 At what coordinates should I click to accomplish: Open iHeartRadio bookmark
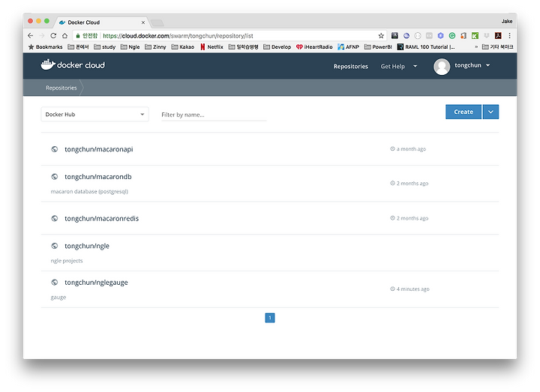[x=314, y=46]
